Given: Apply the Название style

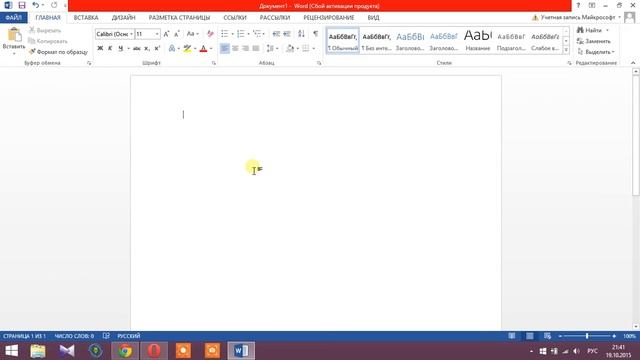Looking at the screenshot, I should point(478,41).
